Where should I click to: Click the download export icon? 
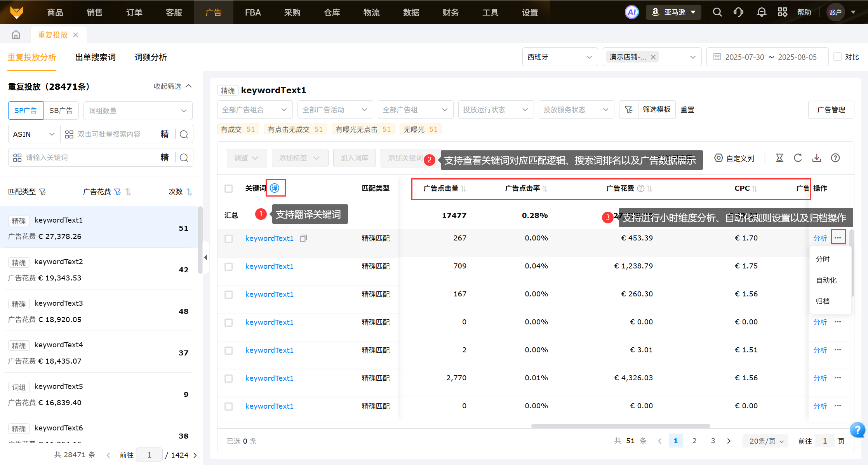point(817,158)
